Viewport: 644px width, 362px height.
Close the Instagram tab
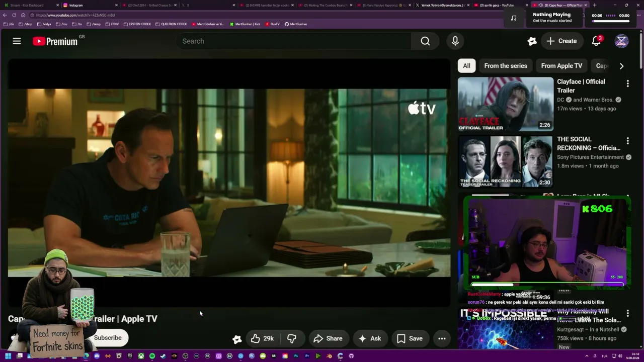pyautogui.click(x=117, y=5)
